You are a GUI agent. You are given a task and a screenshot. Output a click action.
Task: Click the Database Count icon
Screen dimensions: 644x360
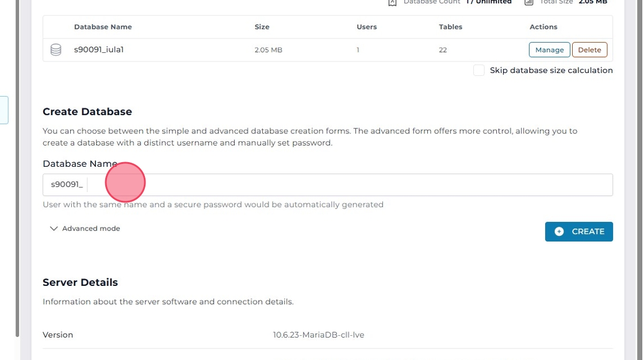[x=393, y=2]
